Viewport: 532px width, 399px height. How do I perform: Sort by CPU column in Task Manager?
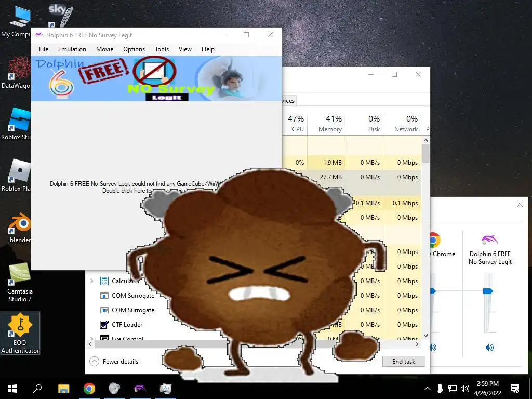point(296,124)
